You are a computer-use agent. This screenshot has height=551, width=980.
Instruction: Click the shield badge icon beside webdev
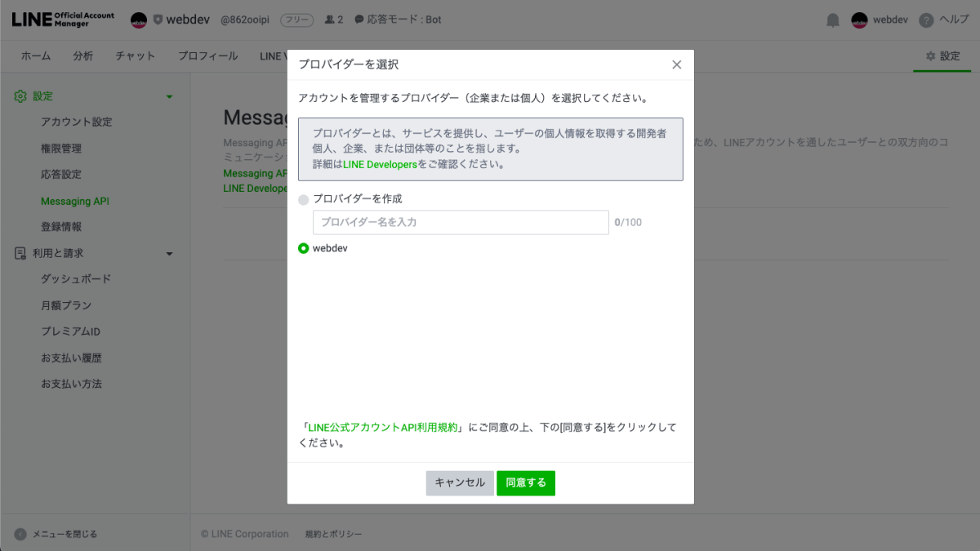pos(158,20)
